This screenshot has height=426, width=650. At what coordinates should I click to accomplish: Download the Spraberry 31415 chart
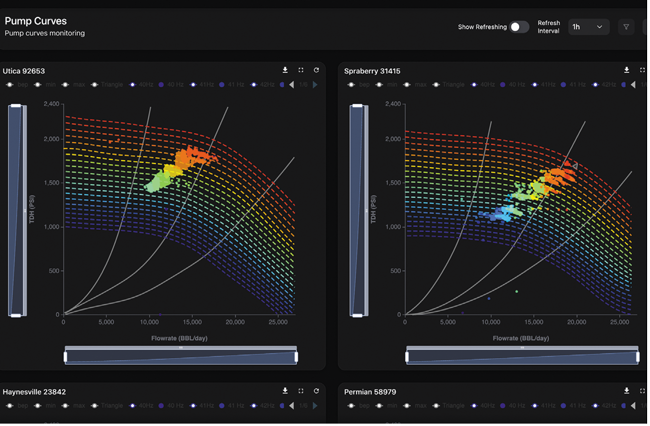[x=627, y=70]
